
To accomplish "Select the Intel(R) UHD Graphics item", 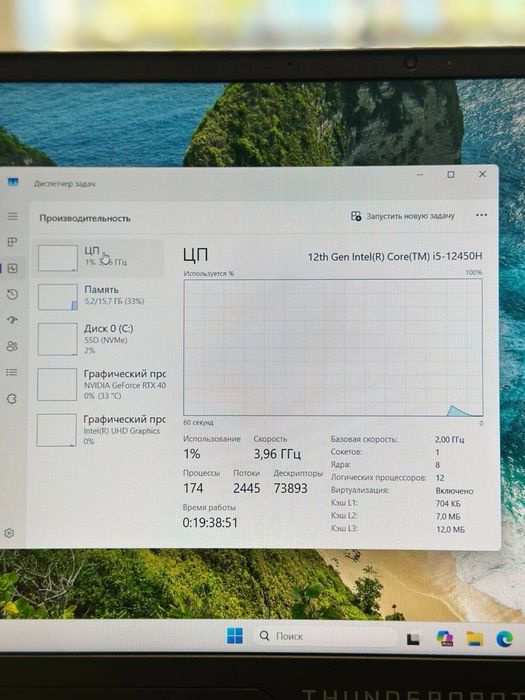I will (x=98, y=430).
